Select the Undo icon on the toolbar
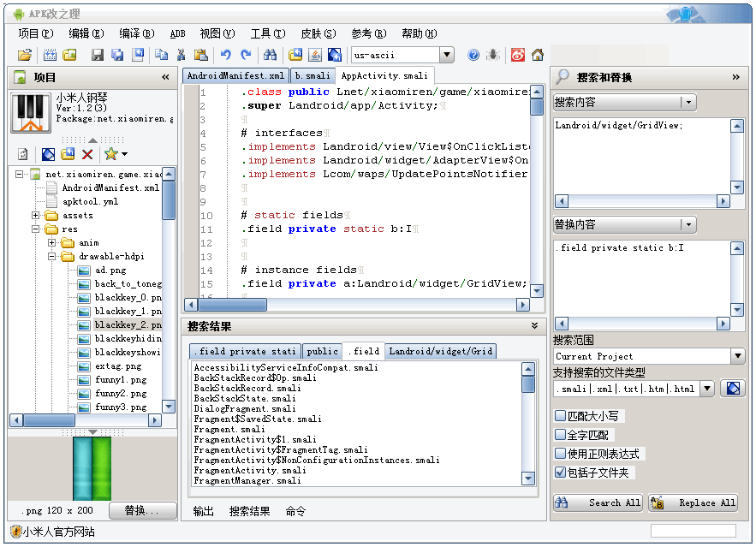The width and height of the screenshot is (756, 547). point(225,54)
